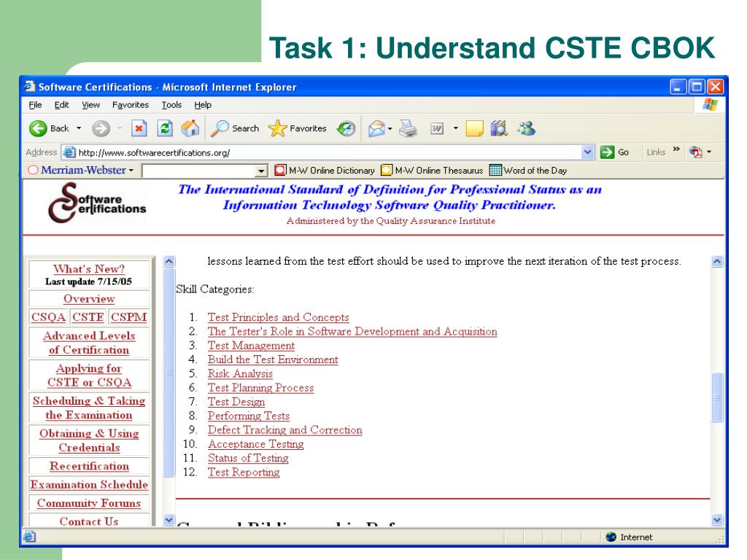Image resolution: width=747 pixels, height=560 pixels.
Task: Click the green Go arrow button
Action: 608,152
